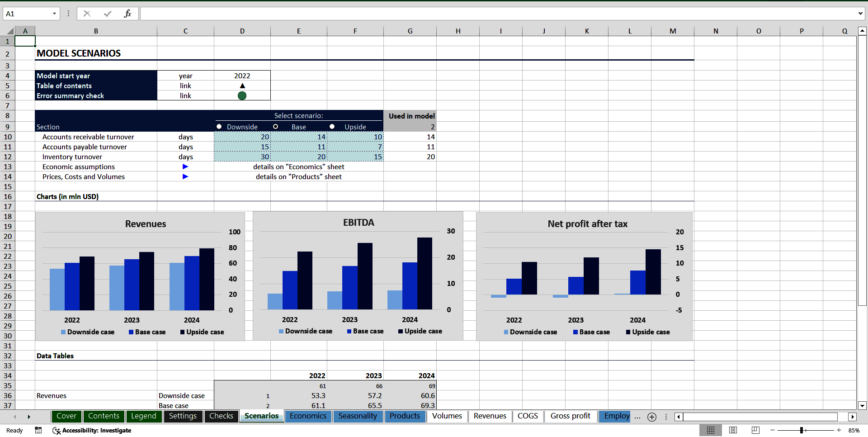Click the Cancel (X) formula bar icon
This screenshot has height=437, width=868.
pos(87,14)
